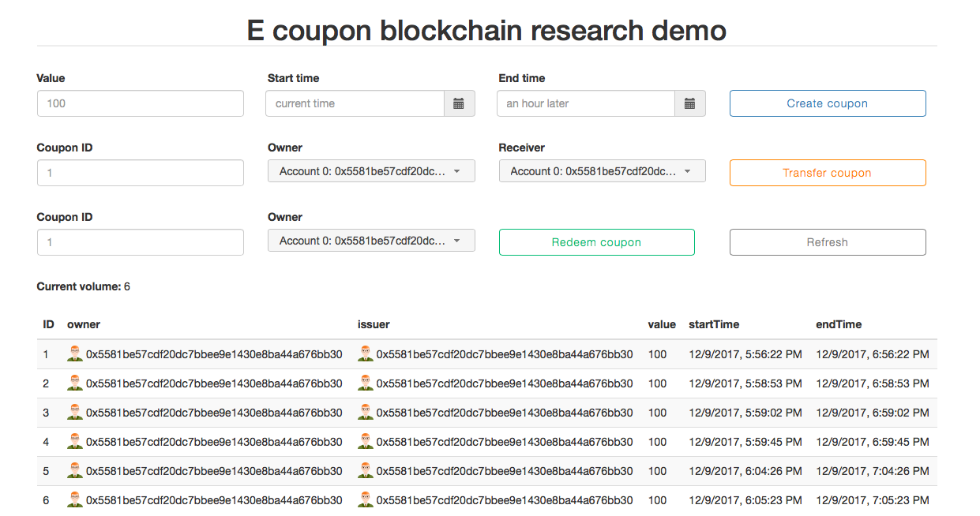Focus the transfer Coupon ID field
This screenshot has height=516, width=980.
[141, 173]
